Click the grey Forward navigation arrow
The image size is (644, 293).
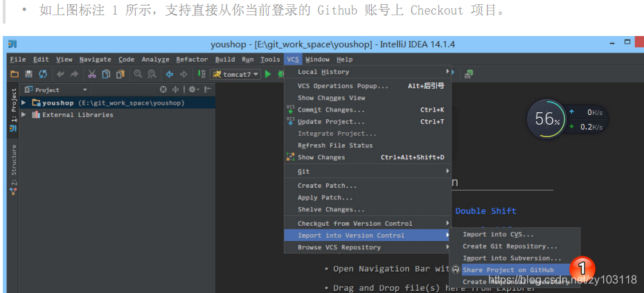click(184, 74)
